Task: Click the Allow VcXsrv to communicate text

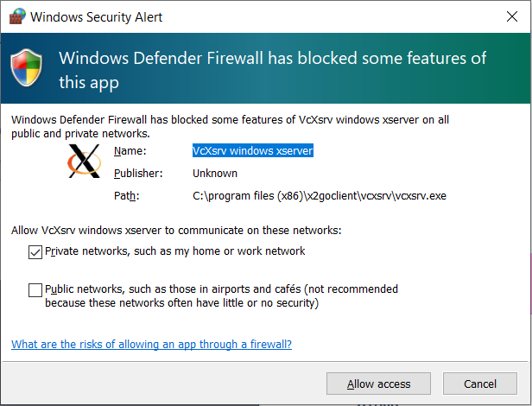Action: click(176, 231)
